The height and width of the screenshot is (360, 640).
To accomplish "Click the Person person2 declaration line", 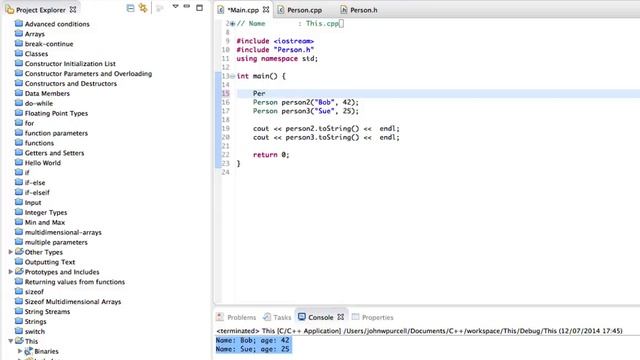I will [306, 102].
